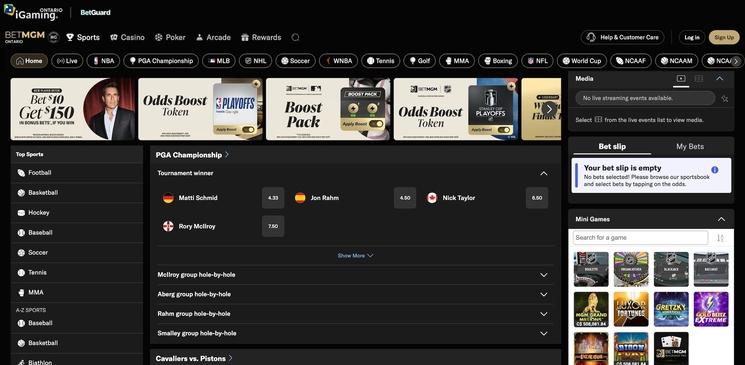Open Help & Customer Care
This screenshot has height=365, width=745.
[622, 37]
